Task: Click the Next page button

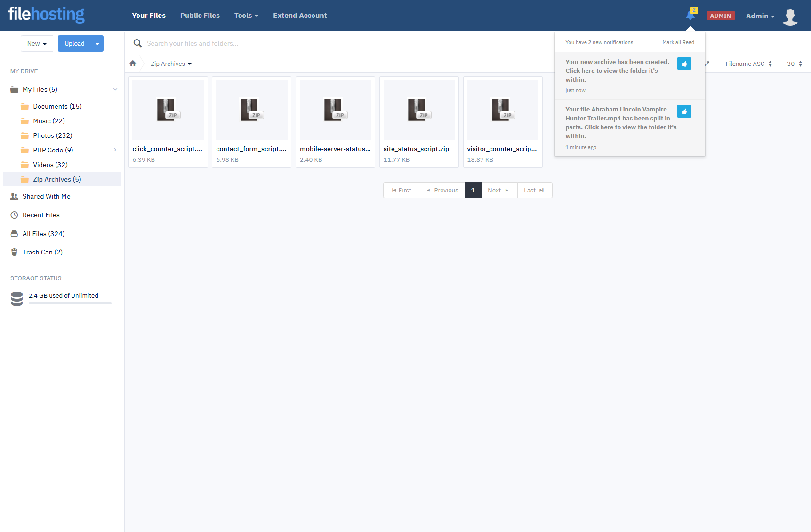Action: coord(498,190)
